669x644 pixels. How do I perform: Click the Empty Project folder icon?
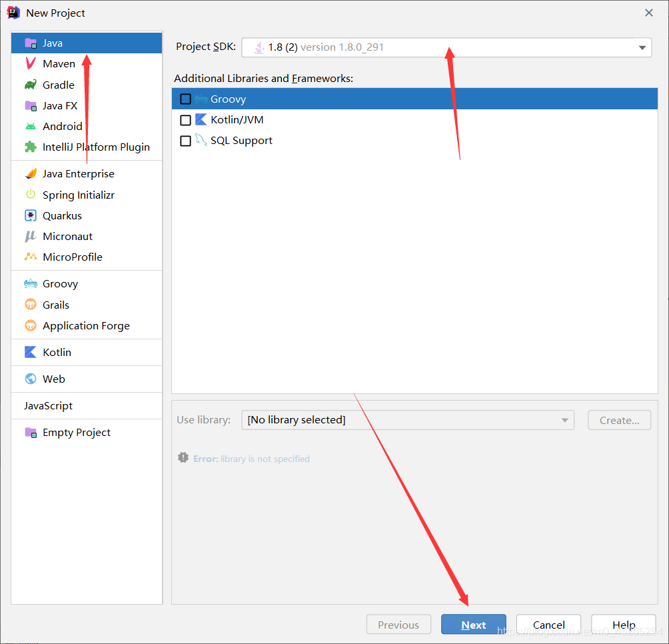click(x=31, y=432)
